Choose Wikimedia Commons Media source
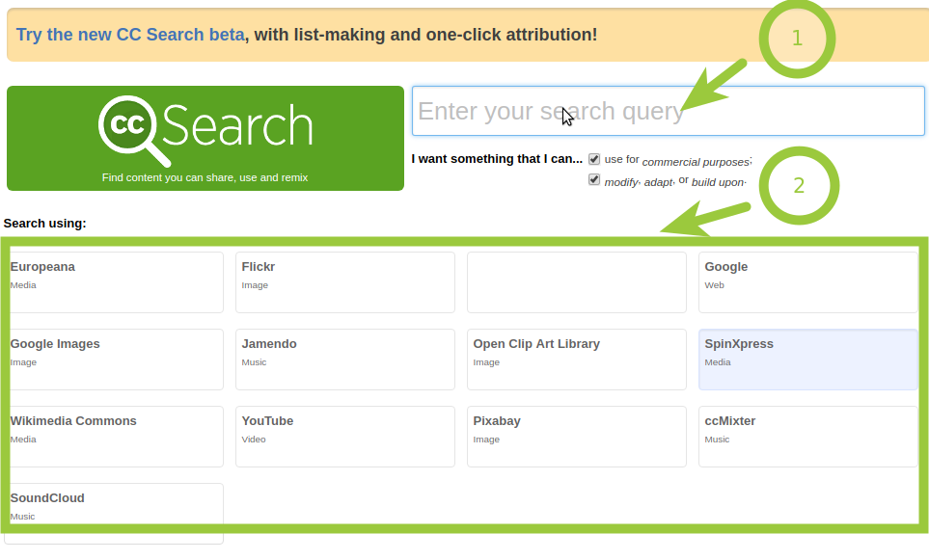The width and height of the screenshot is (929, 560). click(x=114, y=437)
